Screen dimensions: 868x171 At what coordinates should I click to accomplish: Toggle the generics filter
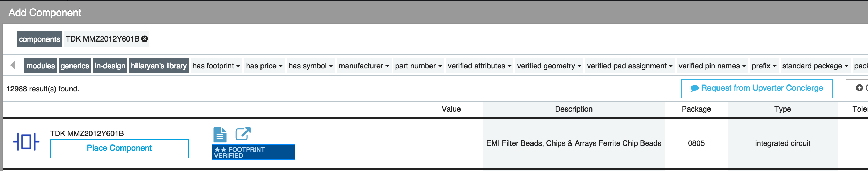(x=75, y=66)
